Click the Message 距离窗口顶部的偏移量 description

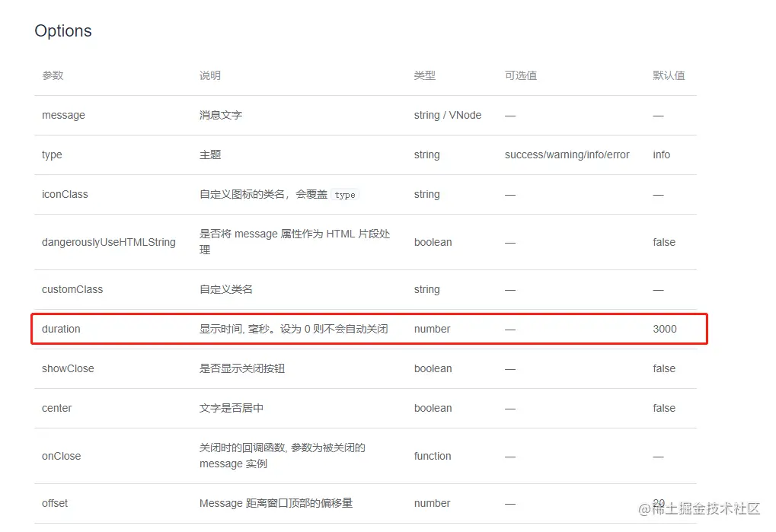276,503
